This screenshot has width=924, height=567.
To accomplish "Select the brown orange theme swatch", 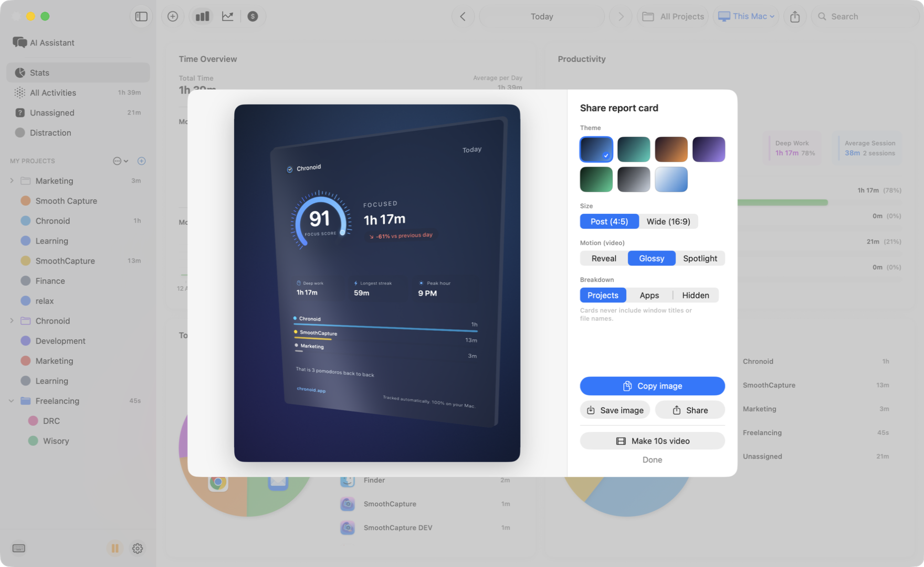I will coord(671,149).
